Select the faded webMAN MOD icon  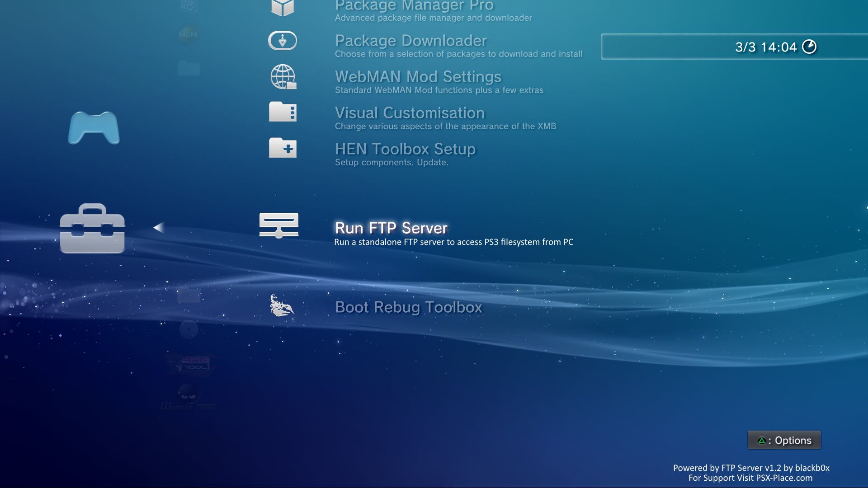click(x=188, y=398)
